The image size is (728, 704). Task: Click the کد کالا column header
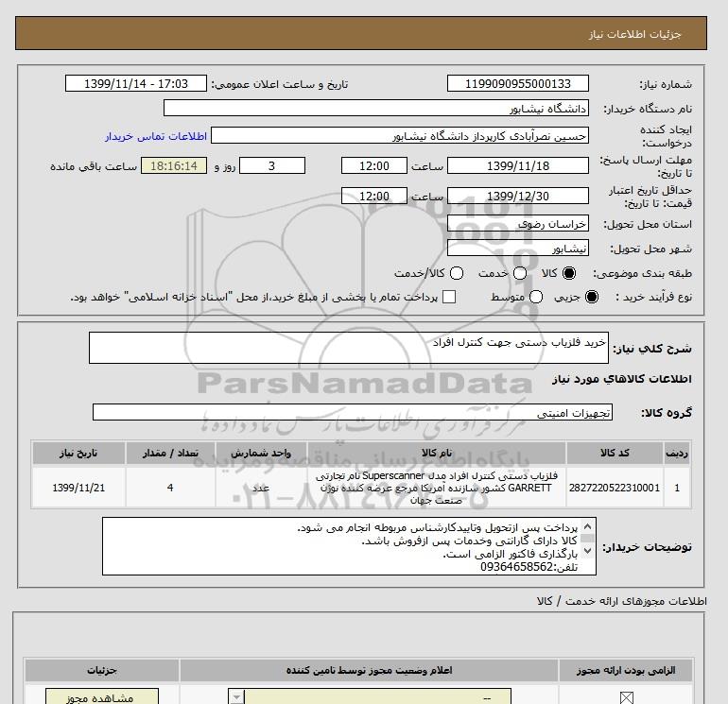pyautogui.click(x=615, y=453)
